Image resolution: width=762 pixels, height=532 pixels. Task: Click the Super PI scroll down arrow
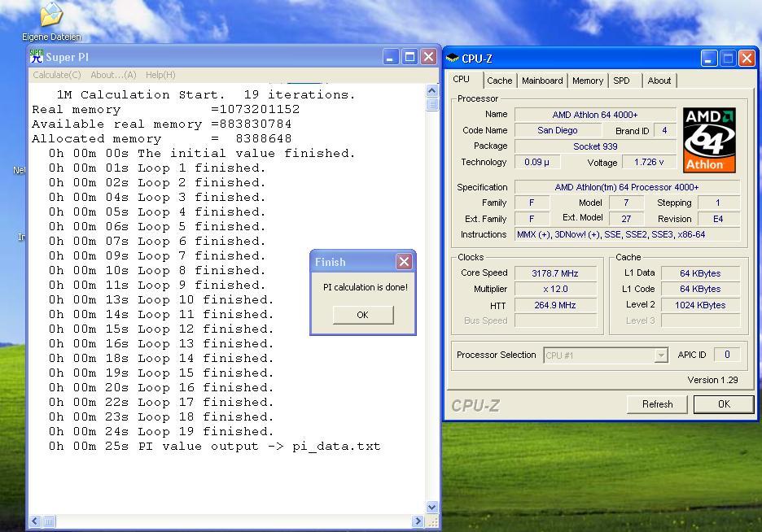(x=432, y=508)
